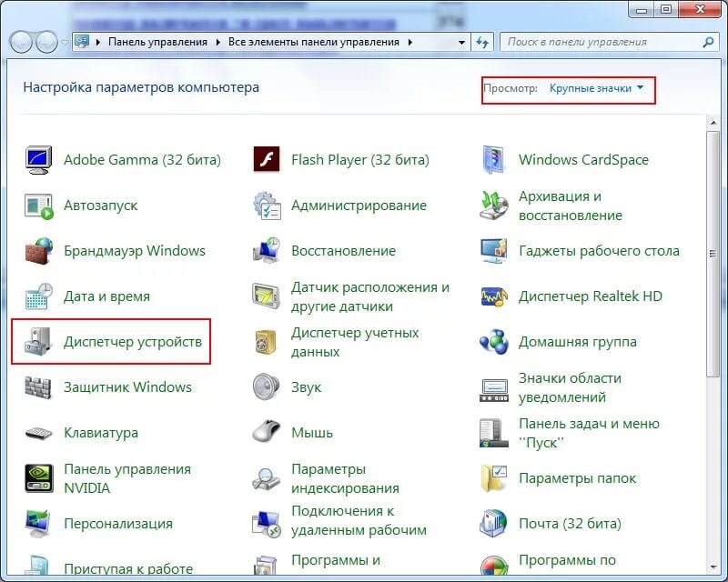Click the Мышь mouse icon

[x=266, y=431]
